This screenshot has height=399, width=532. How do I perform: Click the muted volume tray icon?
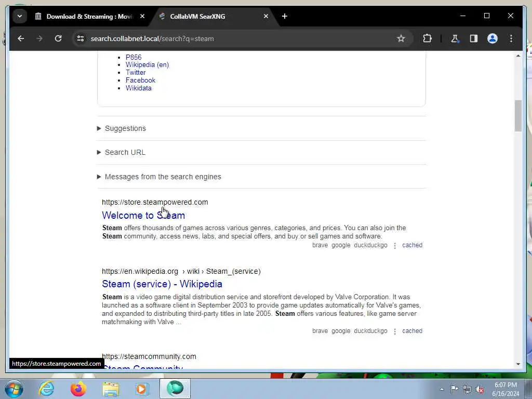pyautogui.click(x=480, y=390)
